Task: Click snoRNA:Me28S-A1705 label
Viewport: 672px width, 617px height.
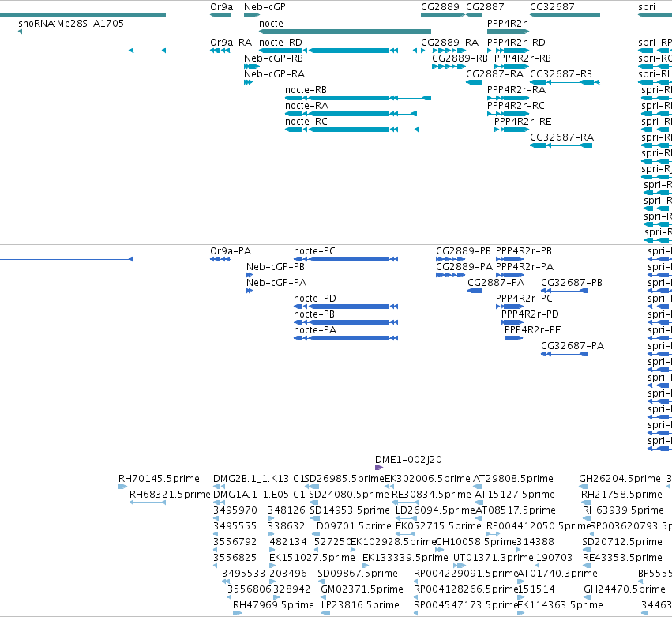Action: (71, 24)
